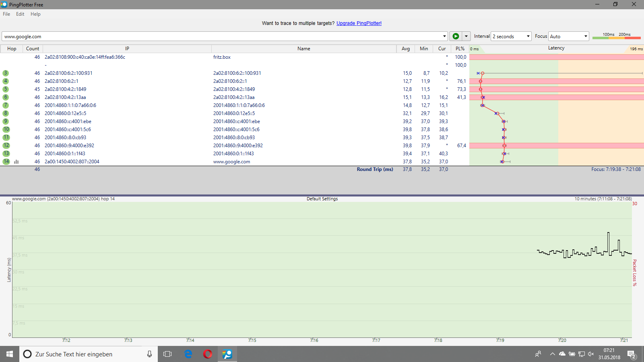Show hidden system tray icons
Viewport: 644px width, 362px height.
click(x=552, y=354)
